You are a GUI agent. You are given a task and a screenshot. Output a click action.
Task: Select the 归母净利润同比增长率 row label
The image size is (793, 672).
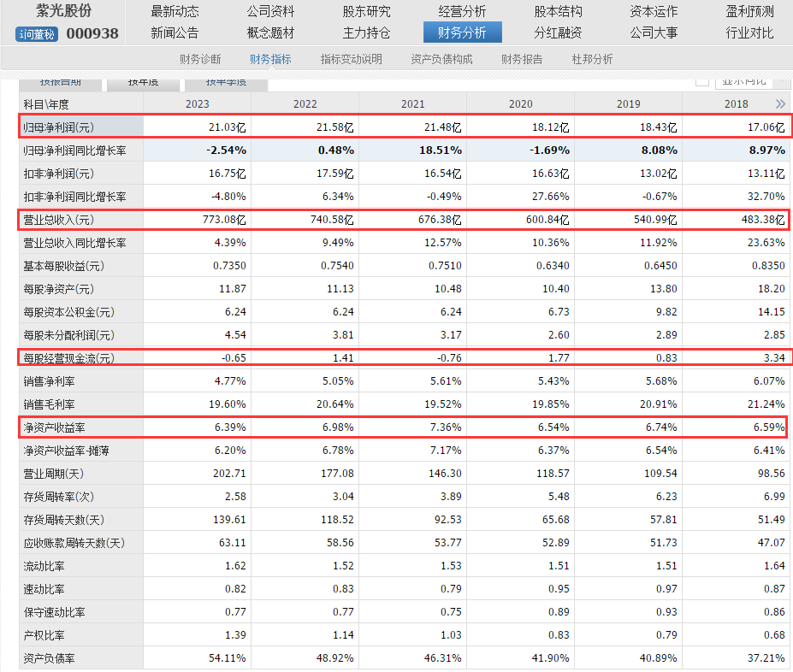[74, 150]
